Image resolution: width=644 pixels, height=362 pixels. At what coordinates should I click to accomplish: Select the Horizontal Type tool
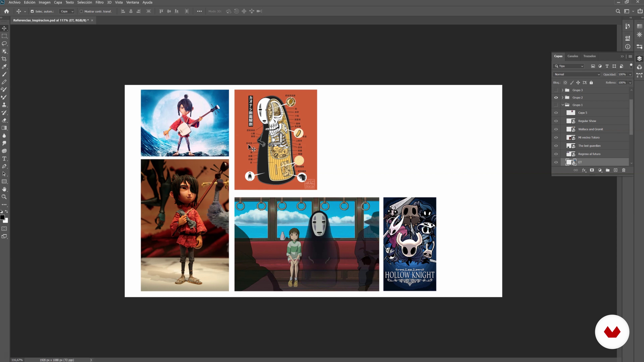point(4,159)
